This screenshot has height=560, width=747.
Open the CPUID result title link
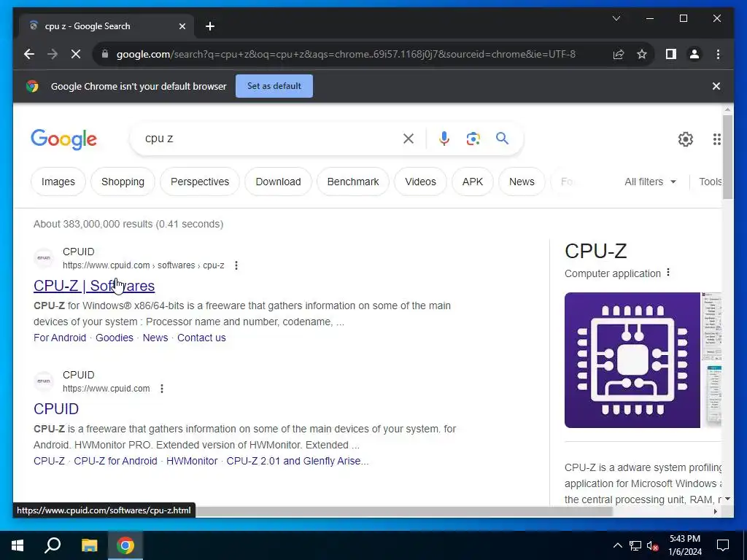pyautogui.click(x=56, y=409)
